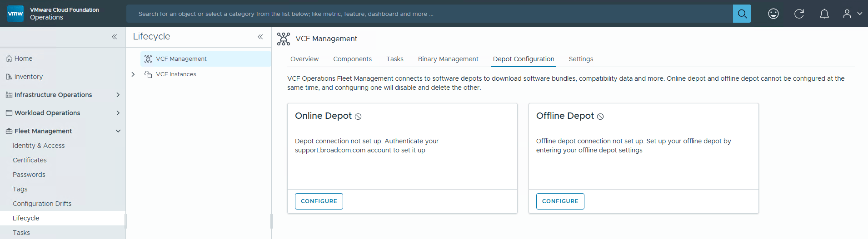Expand the Workload Operations menu
Viewport: 868px width, 239px height.
coord(118,113)
